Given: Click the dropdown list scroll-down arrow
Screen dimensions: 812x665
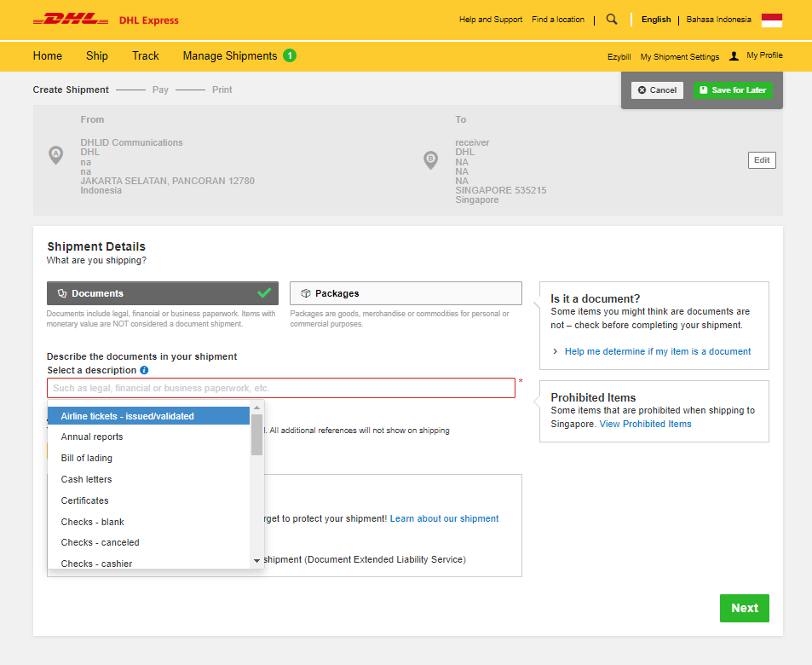Looking at the screenshot, I should point(256,561).
